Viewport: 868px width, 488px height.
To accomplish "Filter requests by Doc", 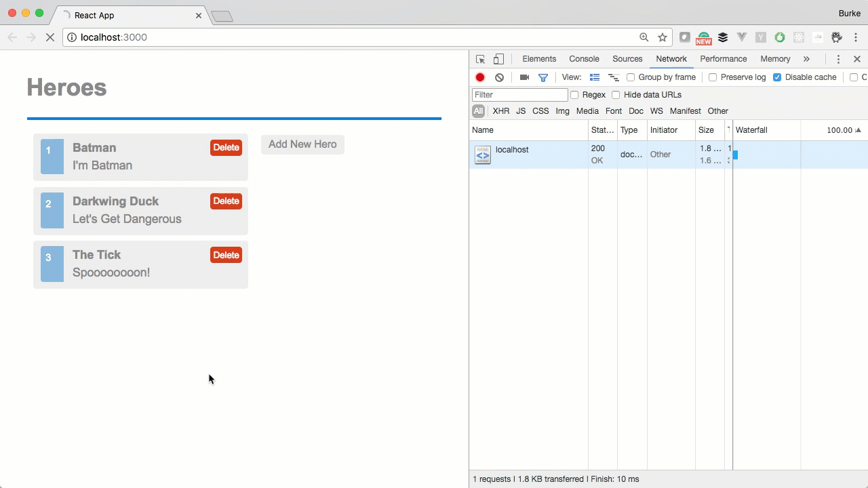I will (x=636, y=111).
